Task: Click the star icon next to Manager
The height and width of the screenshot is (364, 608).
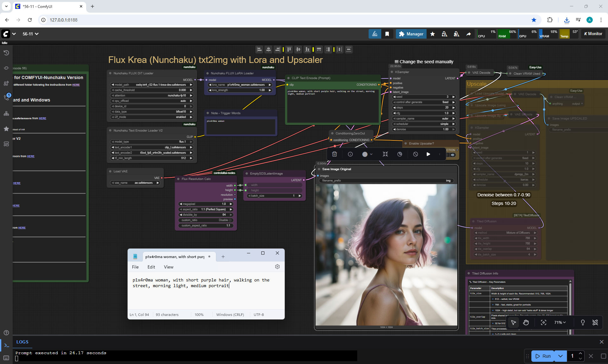Action: (x=433, y=34)
